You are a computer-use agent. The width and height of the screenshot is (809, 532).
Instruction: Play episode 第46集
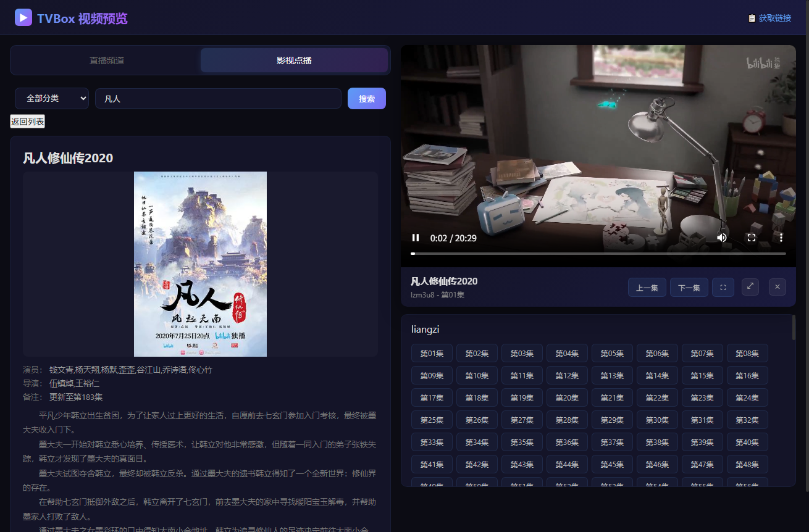point(658,465)
